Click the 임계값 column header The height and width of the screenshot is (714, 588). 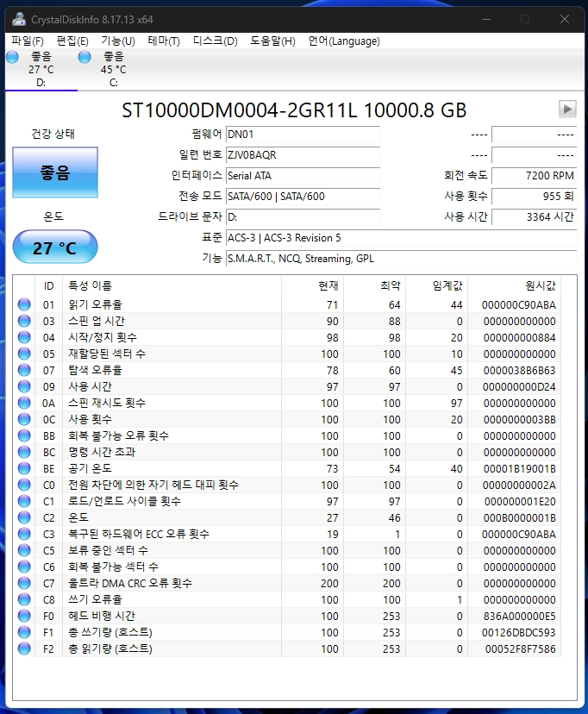tap(437, 286)
